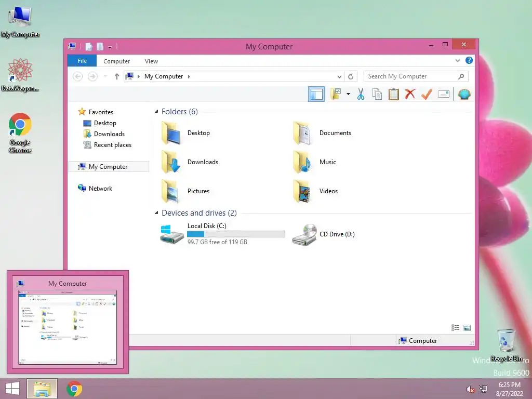Open the address bar history dropdown

tap(339, 77)
